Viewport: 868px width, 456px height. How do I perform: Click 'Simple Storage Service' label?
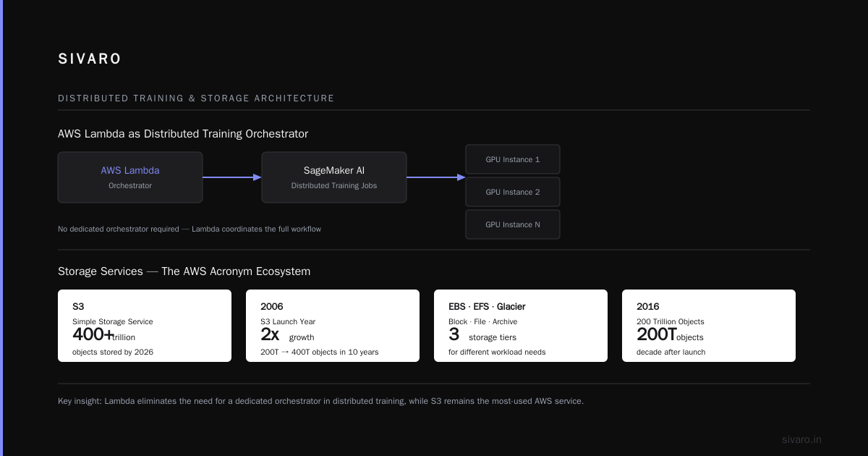pyautogui.click(x=113, y=321)
